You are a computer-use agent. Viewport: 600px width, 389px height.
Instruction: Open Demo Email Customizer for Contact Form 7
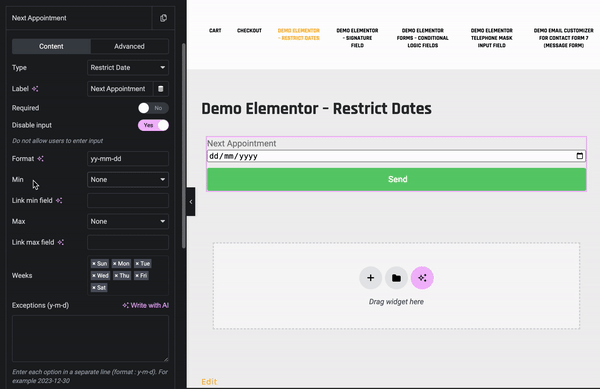tap(564, 38)
